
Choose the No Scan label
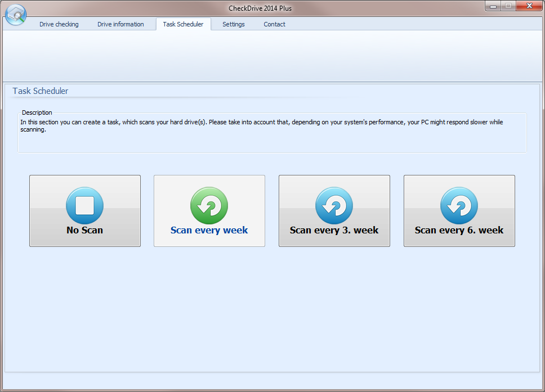(85, 230)
